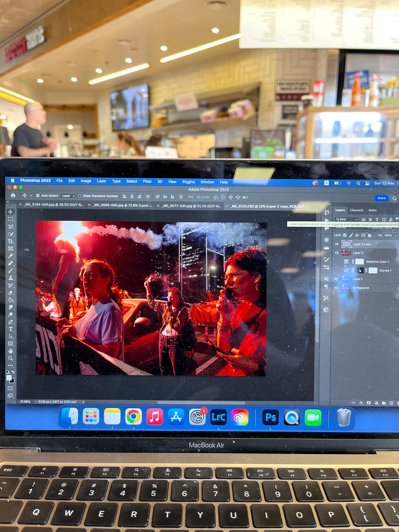
Task: Collapse panels with double-arrow above Layers
Action: (329, 205)
